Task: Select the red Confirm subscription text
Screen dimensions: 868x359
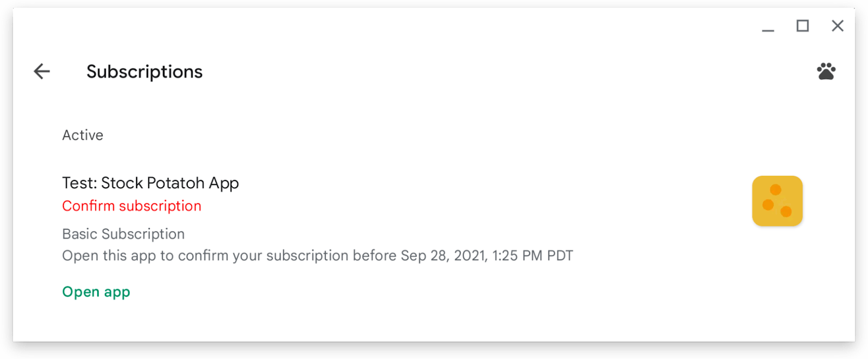Action: click(x=132, y=206)
